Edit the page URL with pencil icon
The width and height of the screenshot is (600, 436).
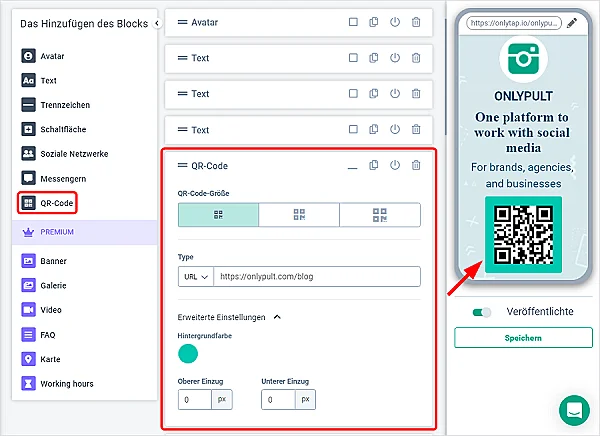pyautogui.click(x=572, y=22)
